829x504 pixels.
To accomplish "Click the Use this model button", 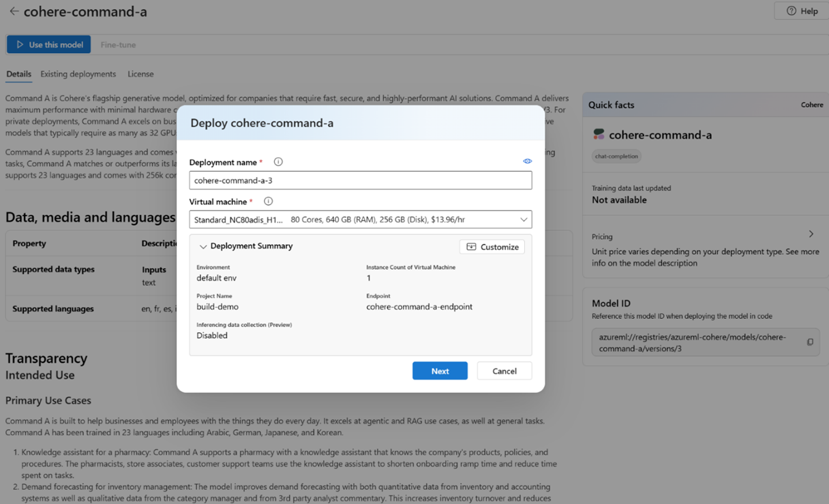I will coord(49,45).
